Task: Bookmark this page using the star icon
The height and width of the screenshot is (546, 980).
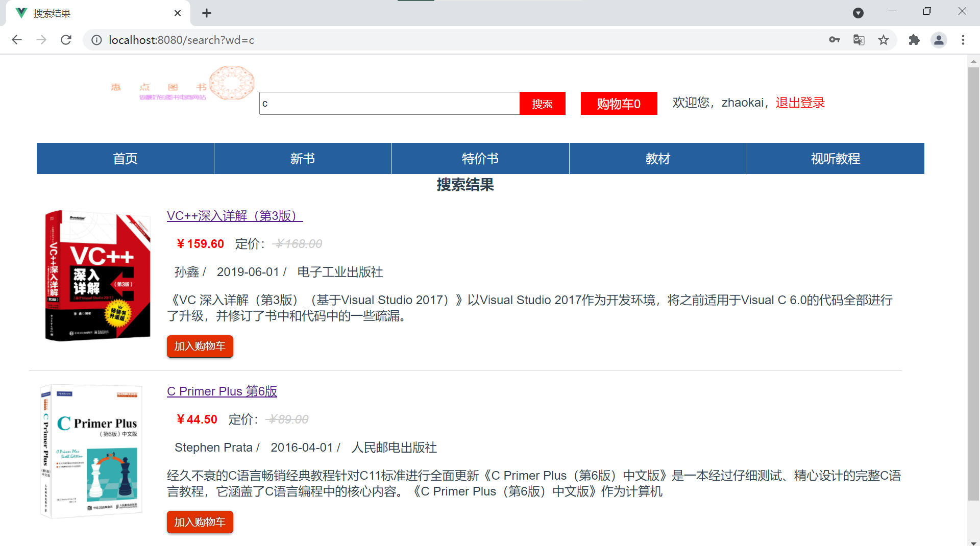Action: pos(884,40)
